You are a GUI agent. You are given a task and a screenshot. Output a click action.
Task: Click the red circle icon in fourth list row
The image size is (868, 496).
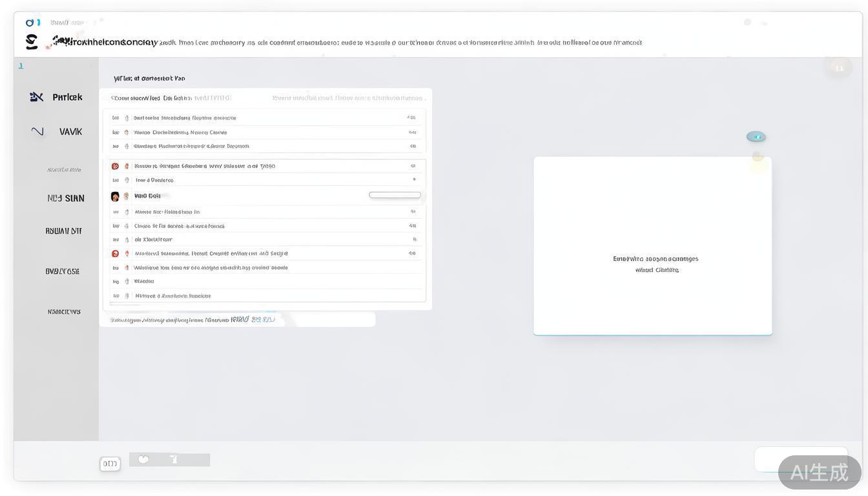[x=115, y=166]
